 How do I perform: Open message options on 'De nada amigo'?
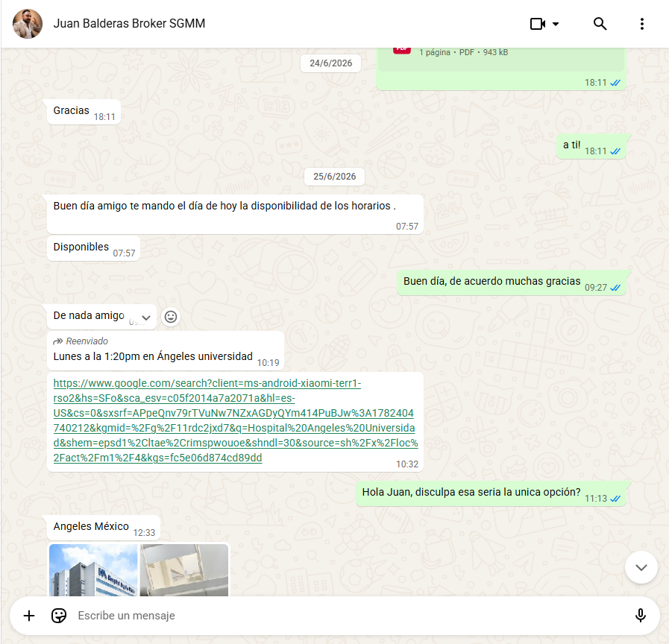tap(146, 318)
